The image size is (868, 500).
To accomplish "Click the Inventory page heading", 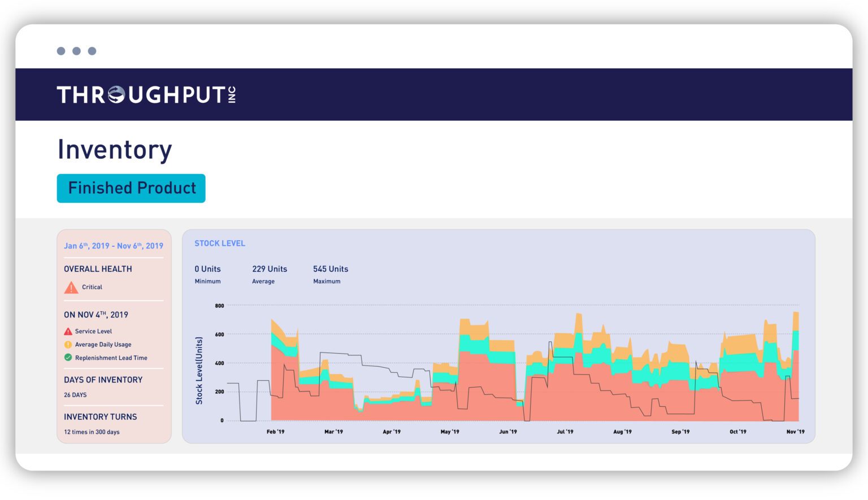I will [x=115, y=150].
